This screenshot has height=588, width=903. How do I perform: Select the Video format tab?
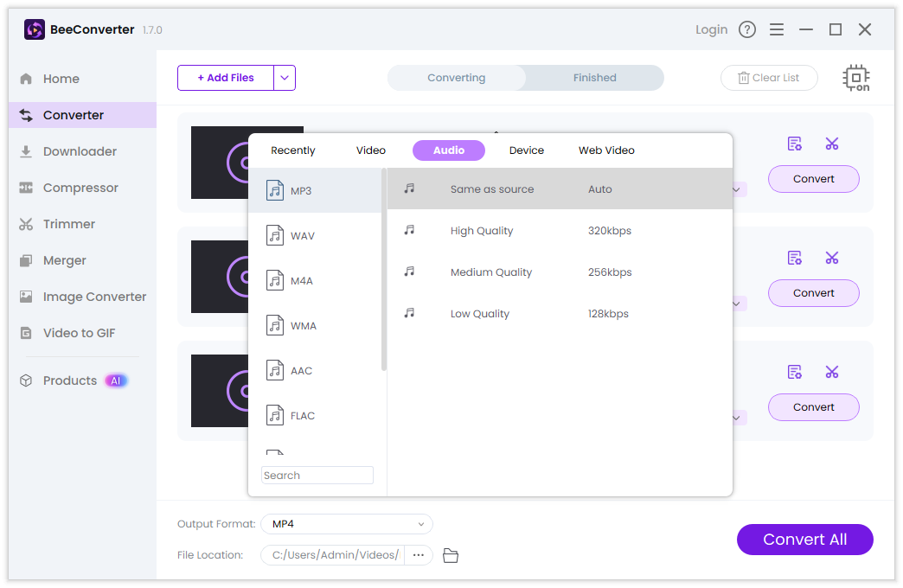(x=371, y=150)
